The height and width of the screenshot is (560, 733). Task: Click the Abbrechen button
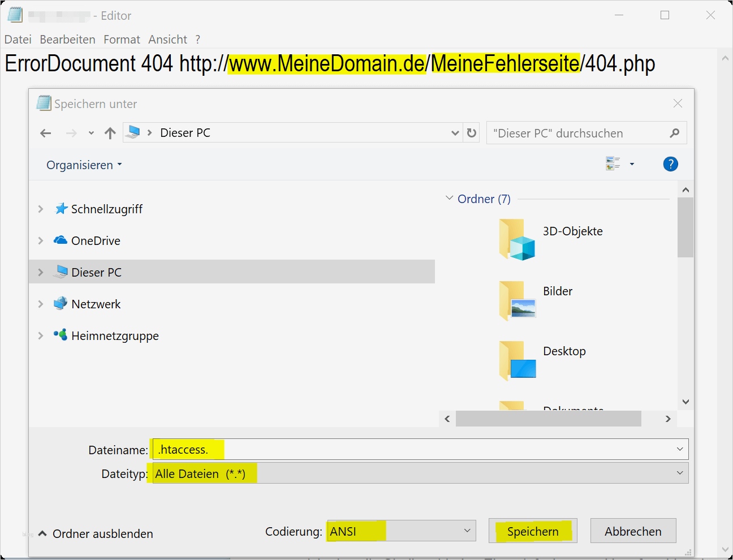(633, 531)
